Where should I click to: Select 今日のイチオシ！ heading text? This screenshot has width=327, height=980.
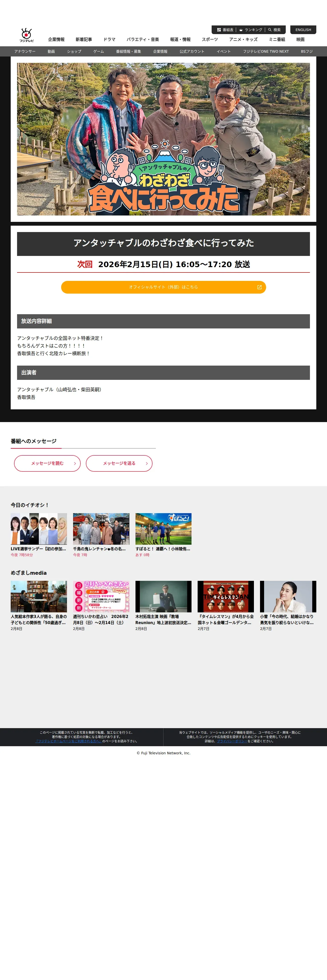pos(30,505)
